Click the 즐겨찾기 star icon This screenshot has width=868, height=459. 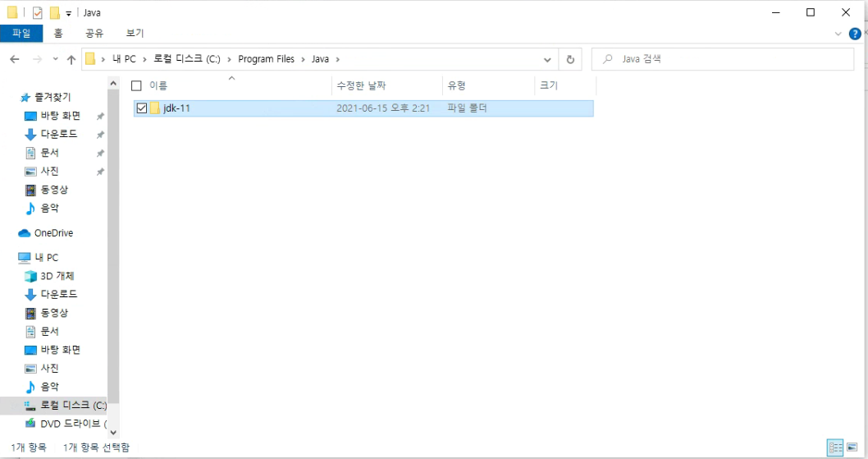pos(25,98)
